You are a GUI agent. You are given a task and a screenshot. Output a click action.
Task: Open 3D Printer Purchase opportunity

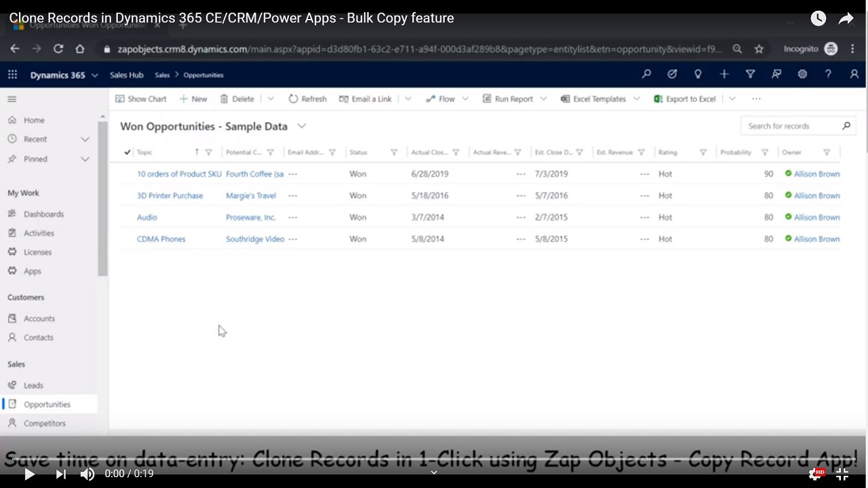(170, 196)
